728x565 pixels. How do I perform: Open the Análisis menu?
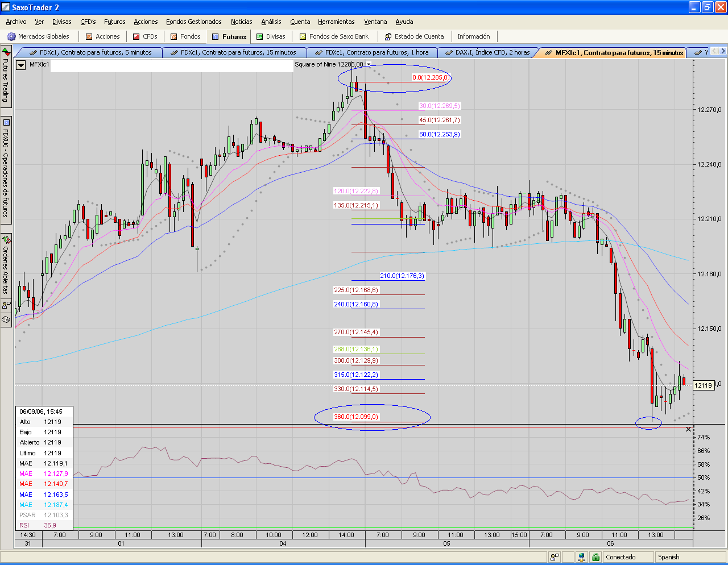click(x=271, y=22)
